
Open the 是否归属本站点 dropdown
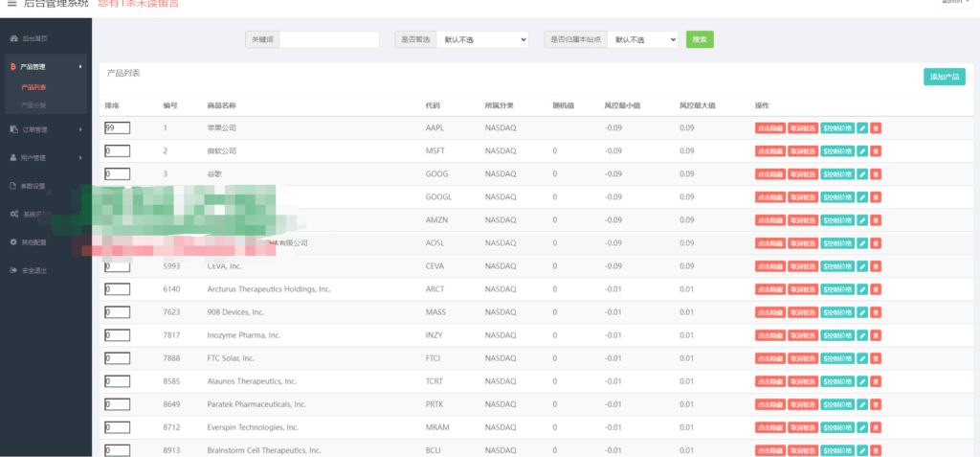click(x=643, y=39)
